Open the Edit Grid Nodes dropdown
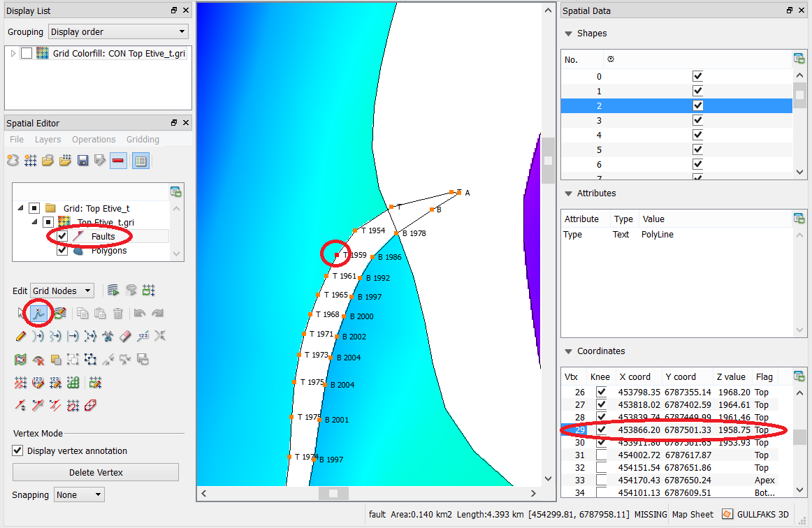812x528 pixels. [x=62, y=291]
